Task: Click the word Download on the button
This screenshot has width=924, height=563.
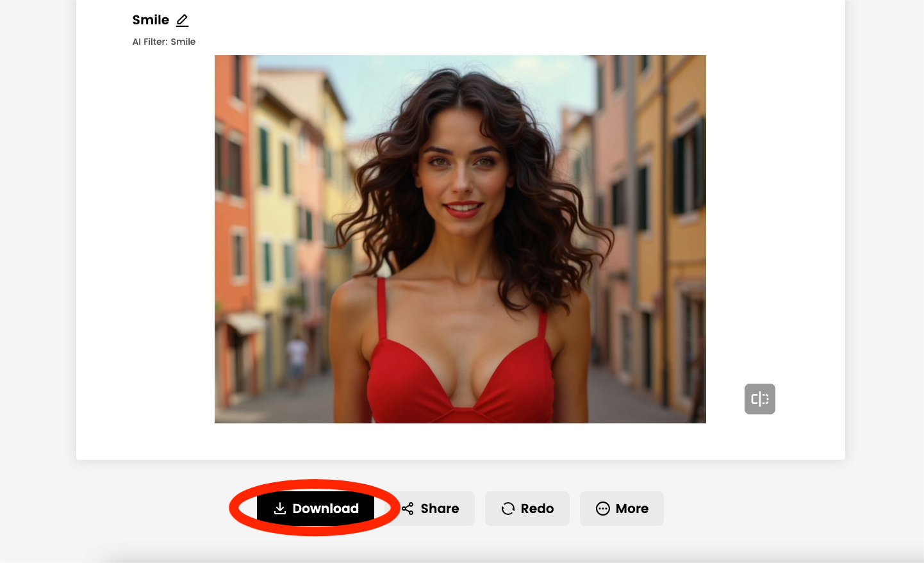Action: [x=326, y=509]
